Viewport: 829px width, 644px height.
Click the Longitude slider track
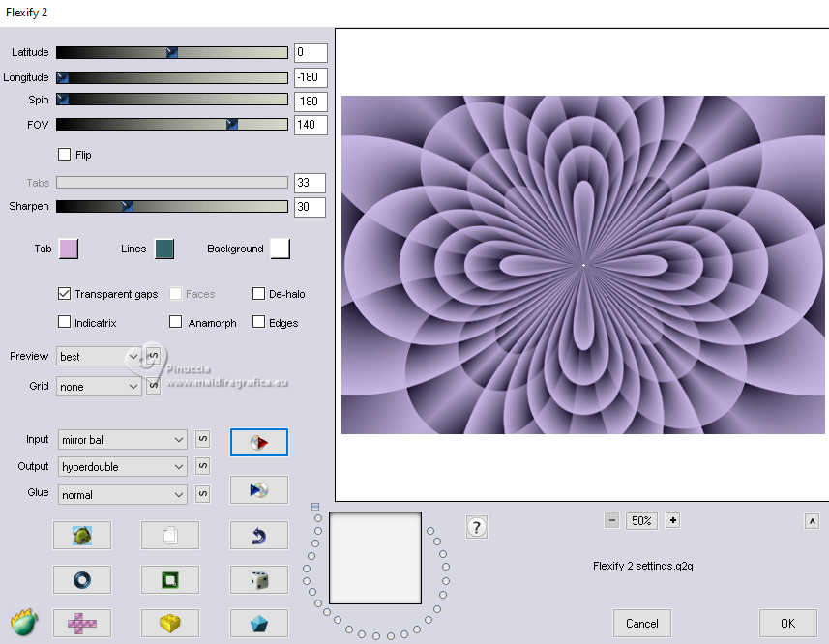pyautogui.click(x=172, y=77)
